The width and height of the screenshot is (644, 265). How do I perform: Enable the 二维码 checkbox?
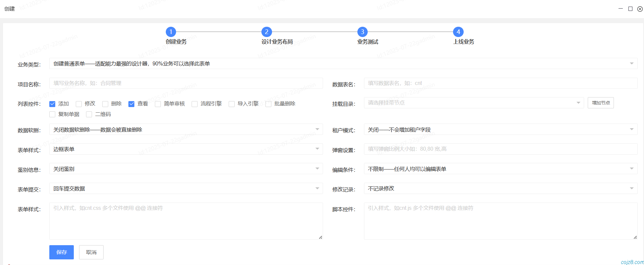[89, 114]
